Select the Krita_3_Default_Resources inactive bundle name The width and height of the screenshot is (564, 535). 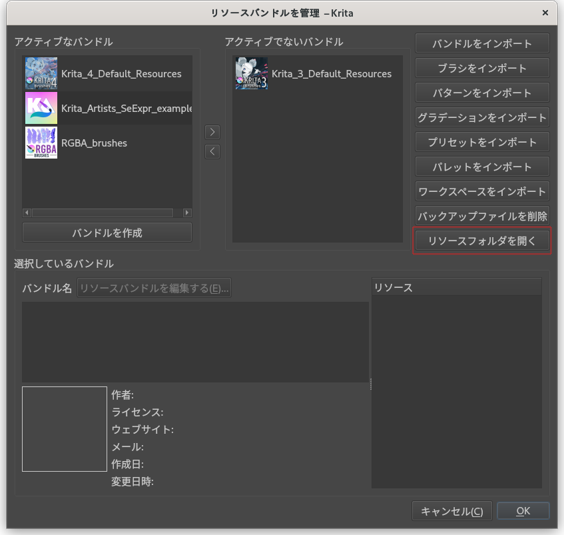tap(331, 74)
